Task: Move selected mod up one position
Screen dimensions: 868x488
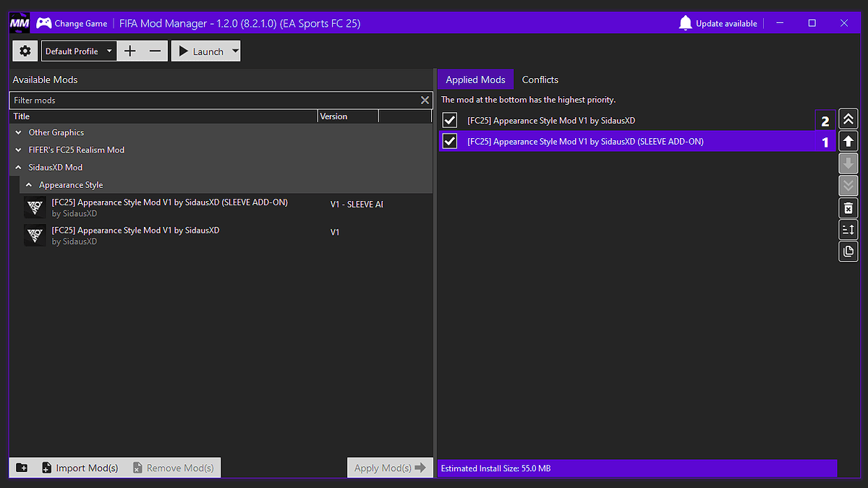Action: click(x=848, y=142)
